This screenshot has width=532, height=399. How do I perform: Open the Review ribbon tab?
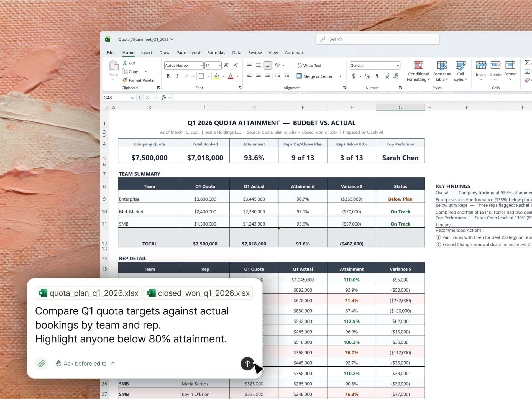click(255, 53)
